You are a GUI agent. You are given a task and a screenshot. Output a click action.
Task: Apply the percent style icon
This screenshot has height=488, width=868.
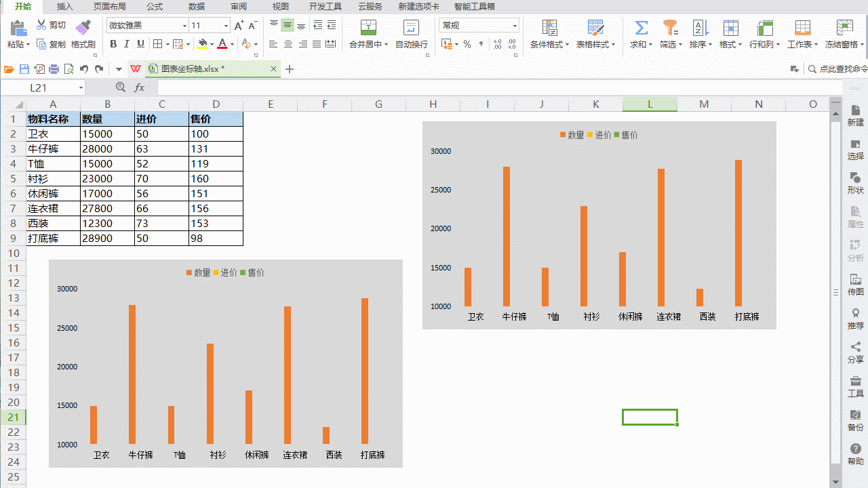(x=467, y=44)
